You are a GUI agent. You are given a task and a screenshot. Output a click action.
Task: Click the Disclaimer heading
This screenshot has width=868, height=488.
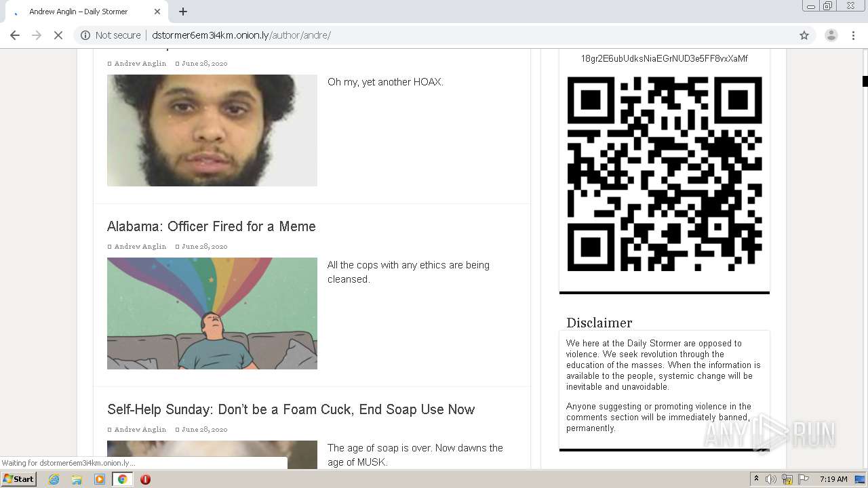click(x=599, y=323)
